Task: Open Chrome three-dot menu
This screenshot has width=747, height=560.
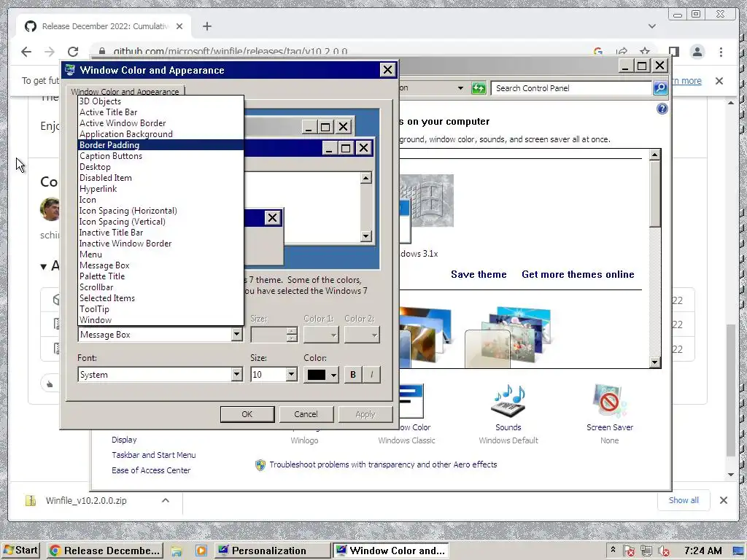Action: (x=721, y=52)
